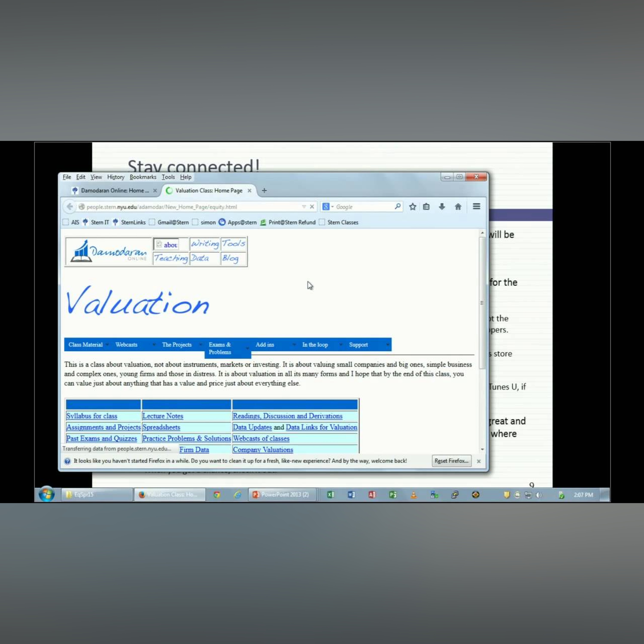Click the search magnifier icon
The image size is (644, 644).
(397, 206)
